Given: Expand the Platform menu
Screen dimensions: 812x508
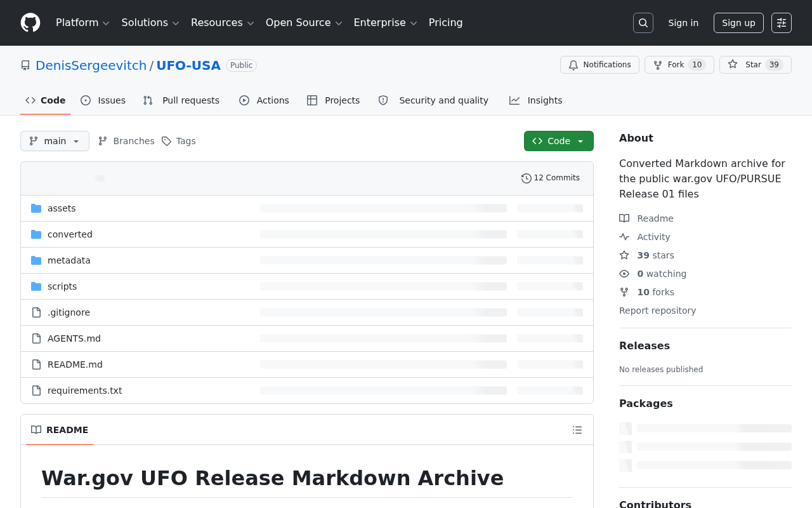Looking at the screenshot, I should [83, 23].
